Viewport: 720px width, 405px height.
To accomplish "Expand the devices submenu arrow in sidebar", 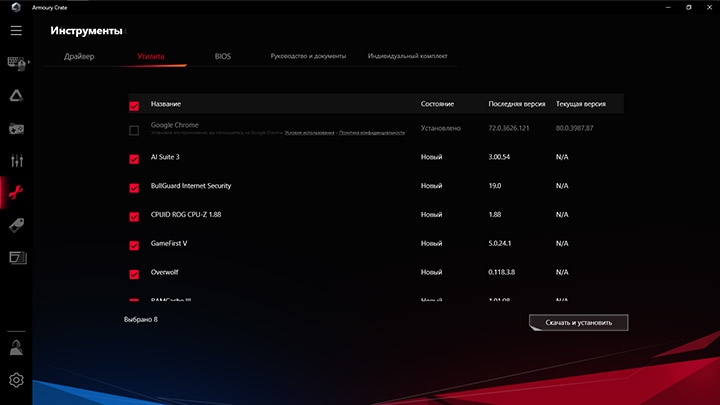I will pos(29,62).
